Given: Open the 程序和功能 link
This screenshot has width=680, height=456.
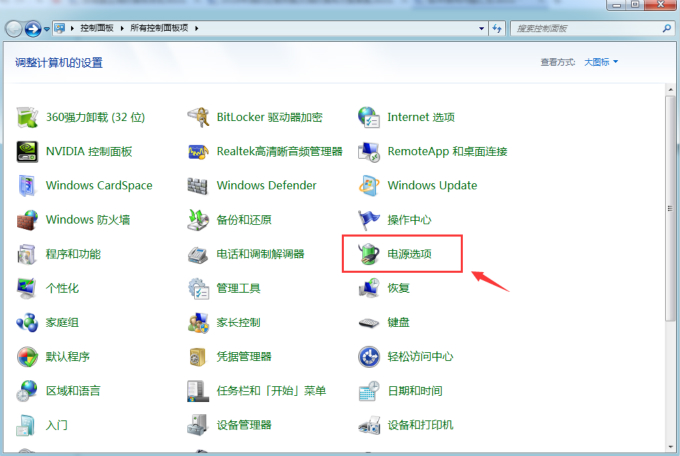Looking at the screenshot, I should pyautogui.click(x=73, y=254).
